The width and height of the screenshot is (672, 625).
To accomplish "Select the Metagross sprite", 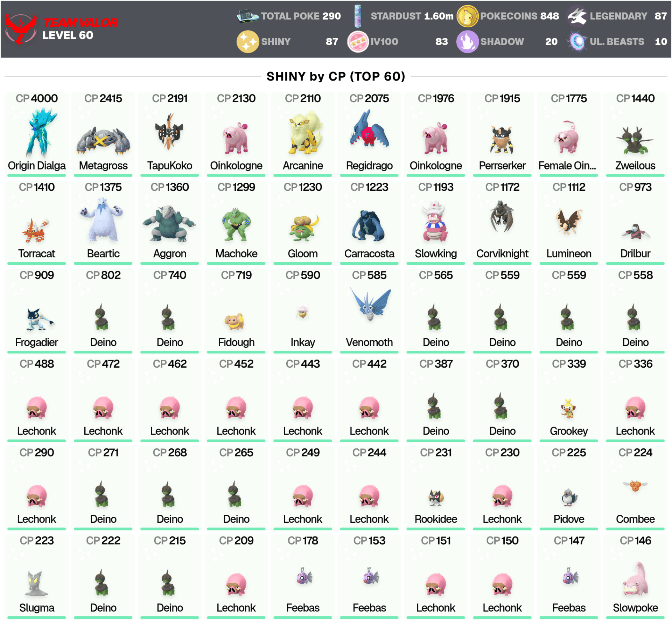I will point(103,141).
